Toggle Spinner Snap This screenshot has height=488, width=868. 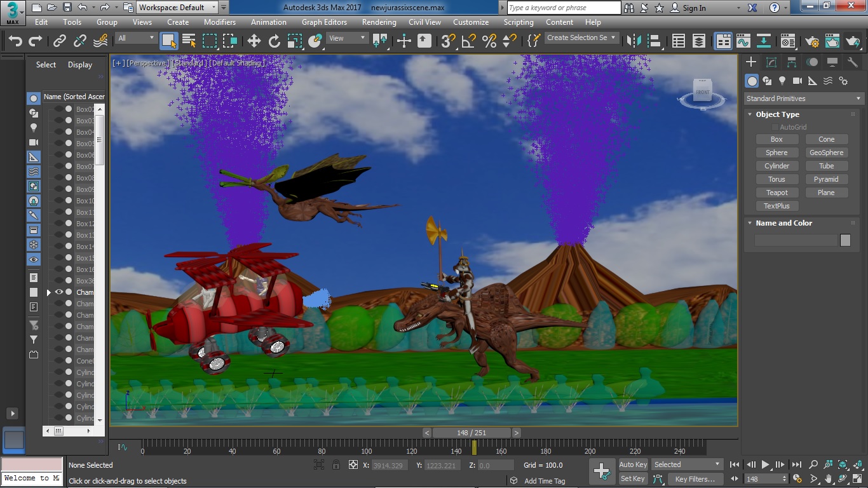pyautogui.click(x=510, y=41)
